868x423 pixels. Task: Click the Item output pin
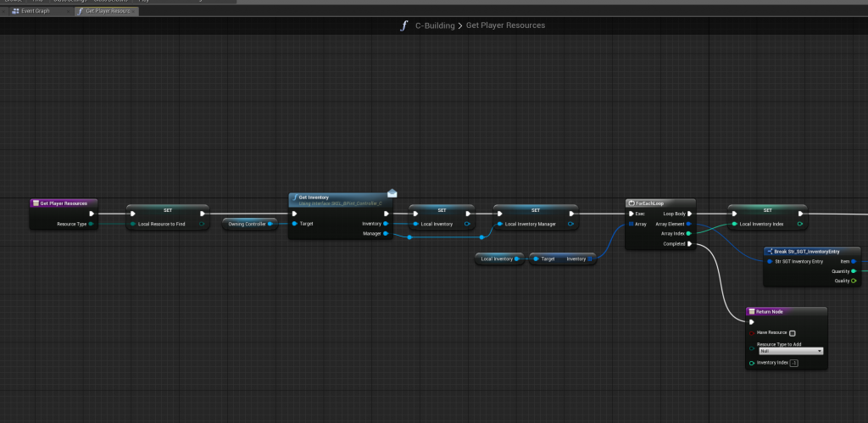854,261
